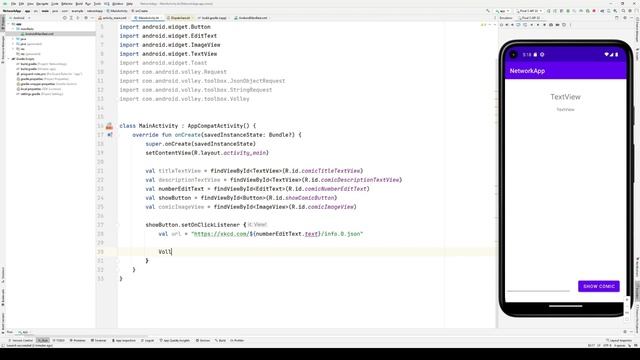Toggle the Version Control tool window
This screenshot has width=640, height=360.
20,340
